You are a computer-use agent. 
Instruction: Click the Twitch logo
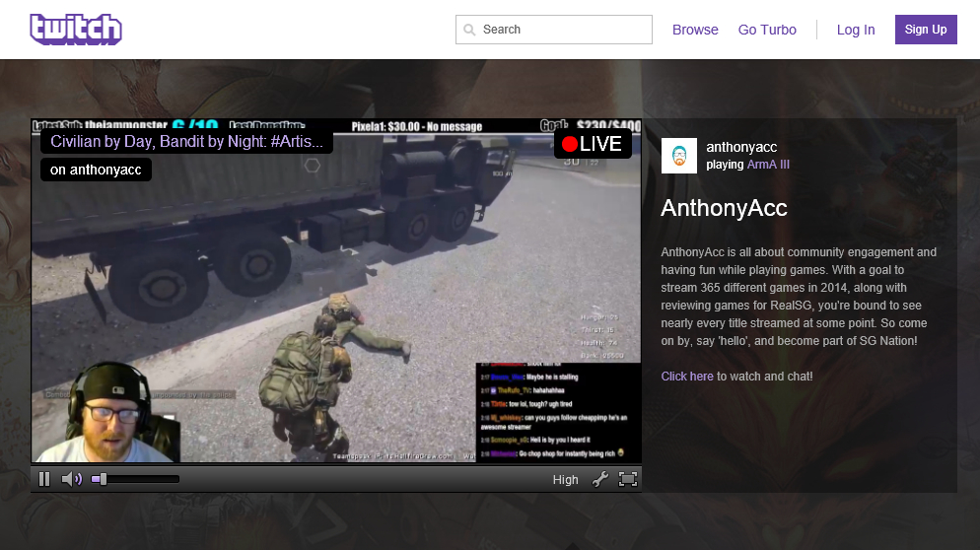pyautogui.click(x=76, y=30)
